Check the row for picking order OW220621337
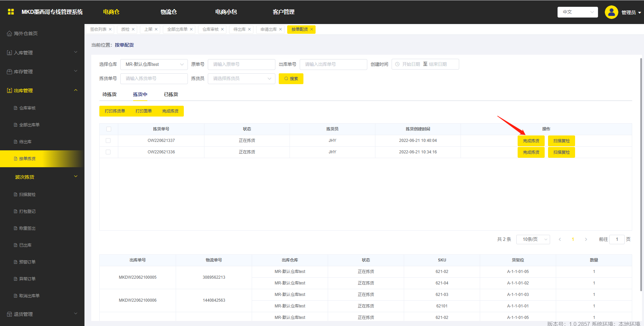The height and width of the screenshot is (326, 644). coord(108,141)
